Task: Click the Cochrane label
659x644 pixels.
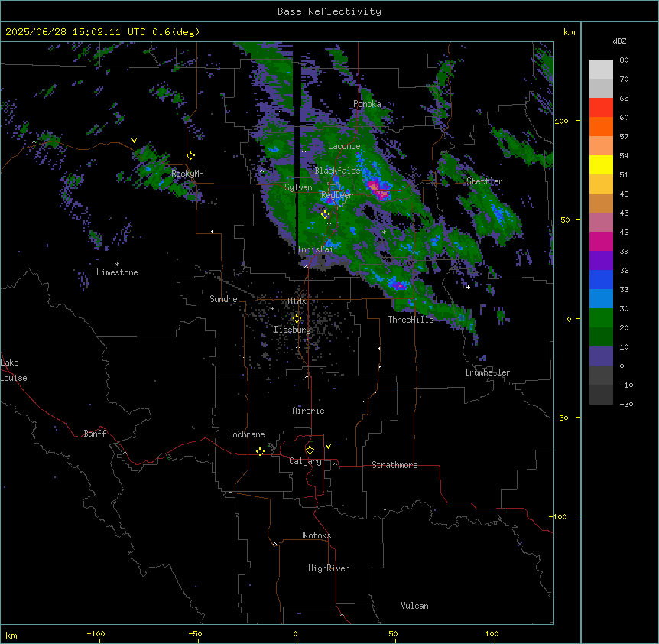Action: pyautogui.click(x=246, y=434)
